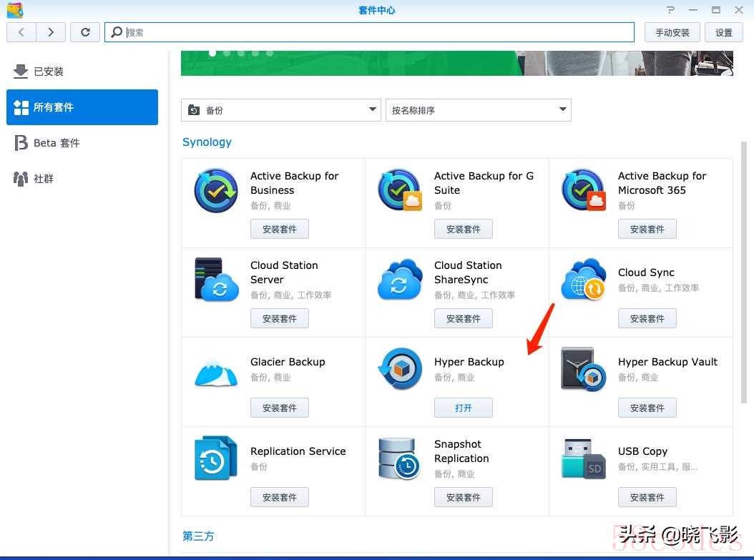Install Active Backup for Microsoft 365

(x=647, y=230)
